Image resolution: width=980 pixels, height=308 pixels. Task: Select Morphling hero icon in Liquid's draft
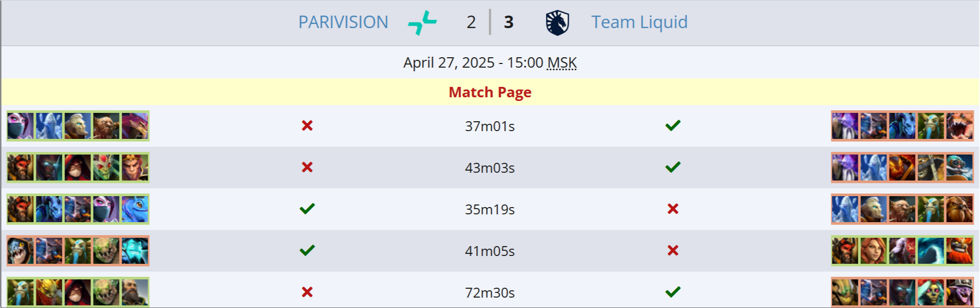(x=931, y=251)
